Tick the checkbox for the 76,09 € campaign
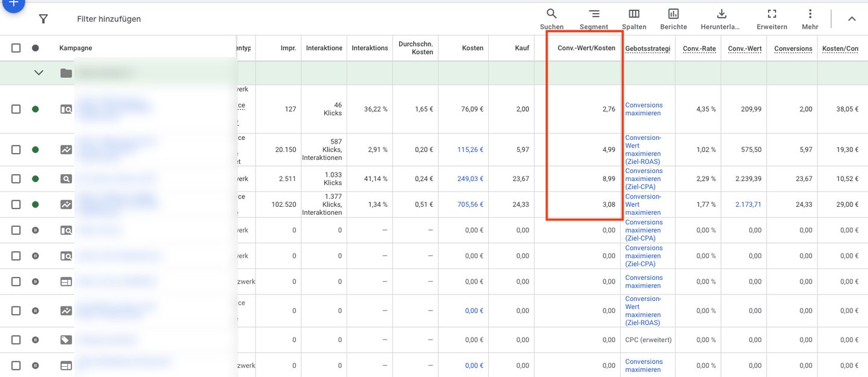This screenshot has height=377, width=868. coord(16,109)
